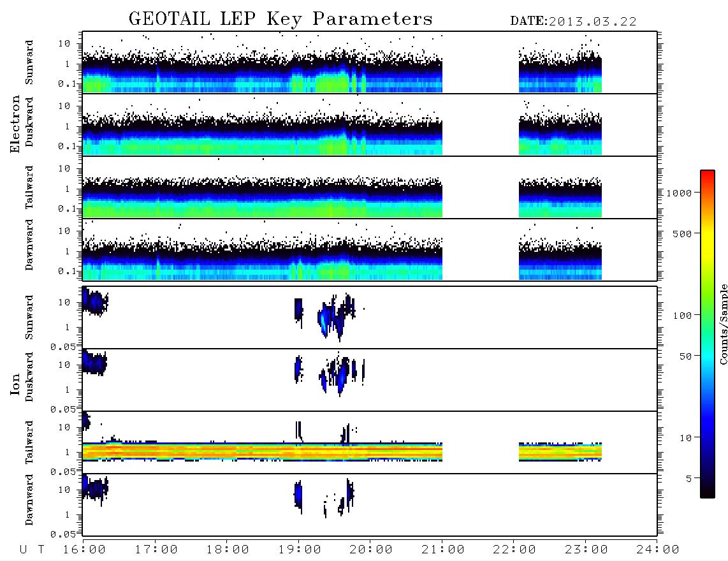Image resolution: width=728 pixels, height=561 pixels.
Task: Click the Ion "Sunward" panel label
Action: tap(29, 317)
